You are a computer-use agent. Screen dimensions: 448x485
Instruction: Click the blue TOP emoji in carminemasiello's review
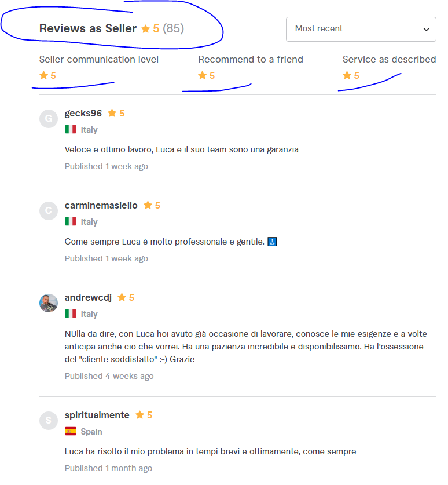tap(272, 242)
